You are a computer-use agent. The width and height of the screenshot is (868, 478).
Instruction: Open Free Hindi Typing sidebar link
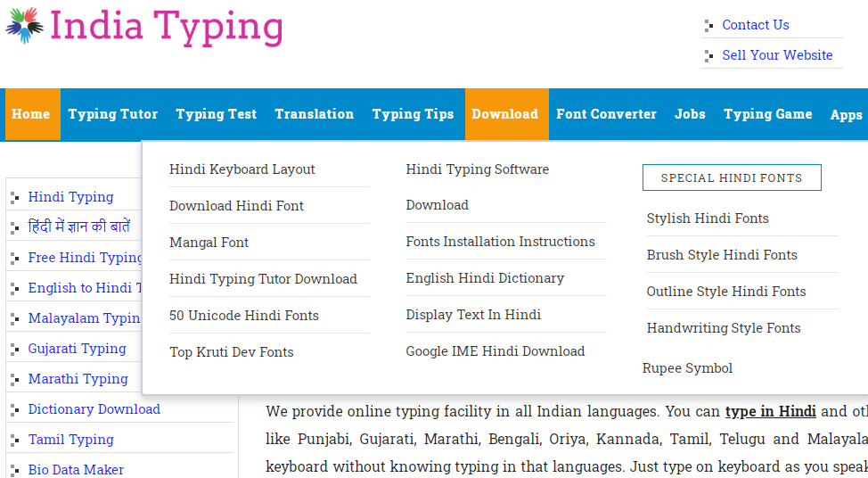[86, 258]
